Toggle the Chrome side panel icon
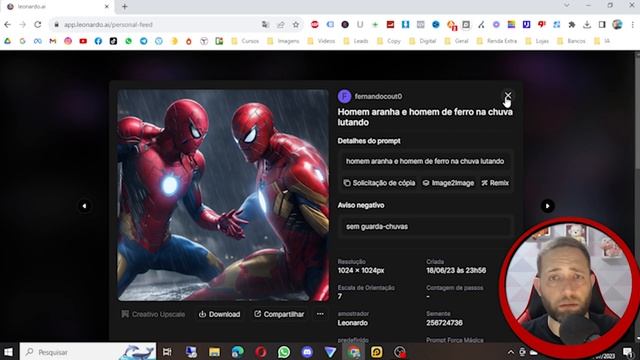Viewport: 640px width, 360px height. point(602,24)
